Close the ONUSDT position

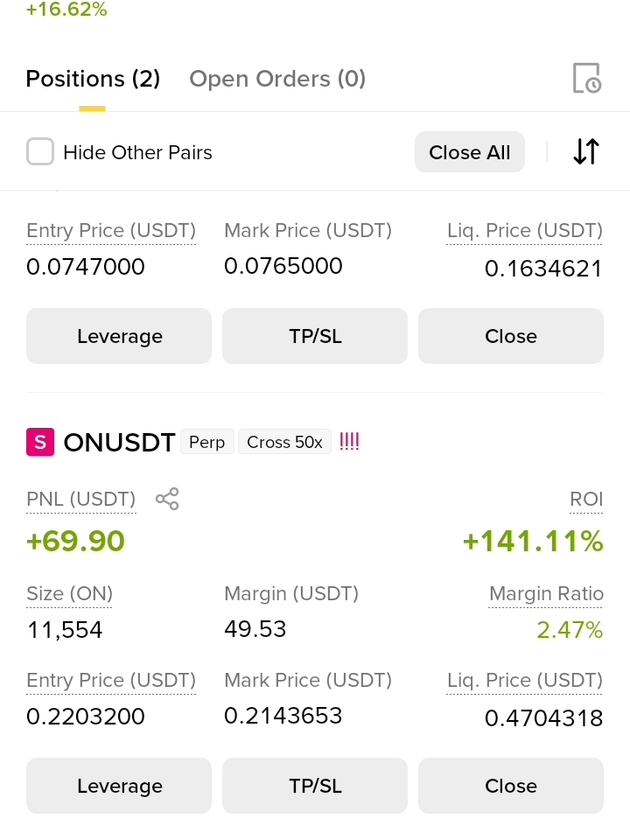tap(511, 786)
